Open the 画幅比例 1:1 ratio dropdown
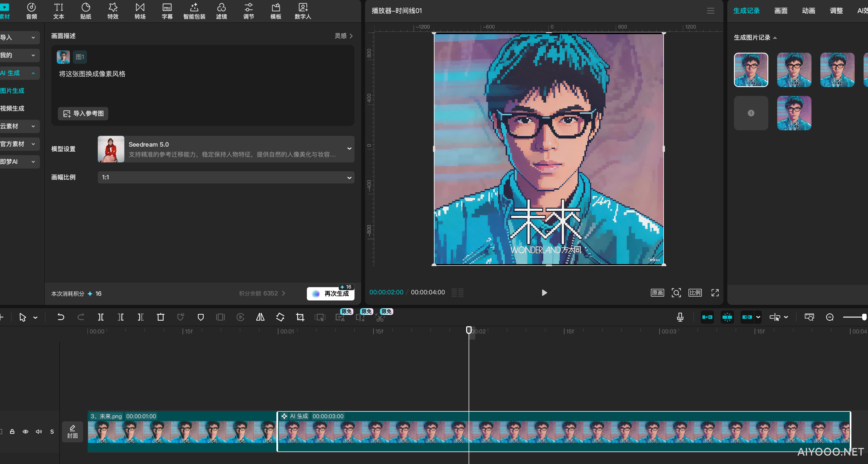 coord(226,177)
